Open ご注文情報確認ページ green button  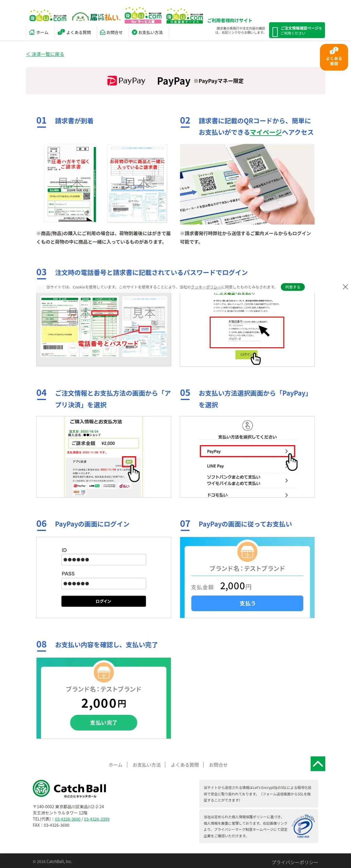297,30
